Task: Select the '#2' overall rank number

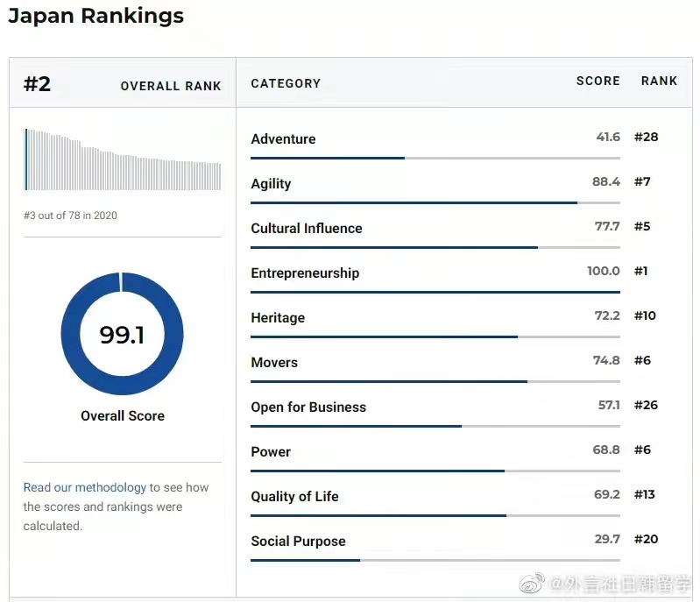Action: coord(37,84)
